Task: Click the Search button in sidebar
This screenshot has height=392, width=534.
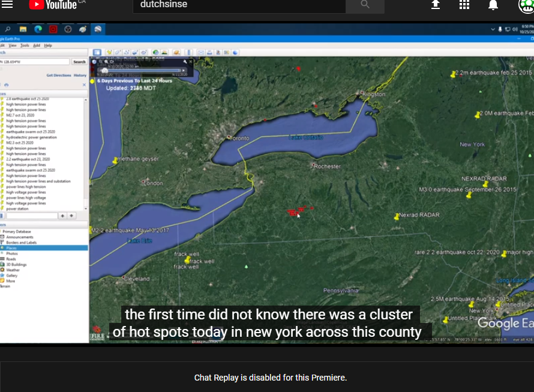Action: 79,62
